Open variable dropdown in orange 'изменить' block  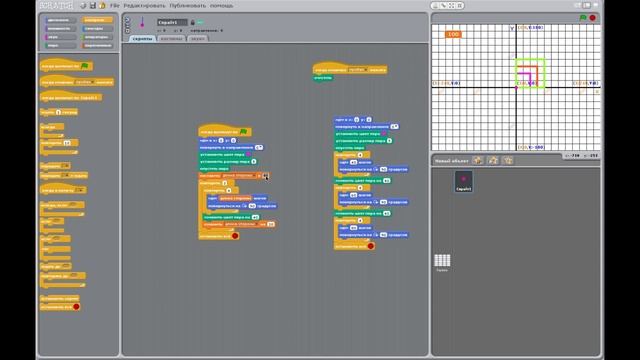coord(241,224)
